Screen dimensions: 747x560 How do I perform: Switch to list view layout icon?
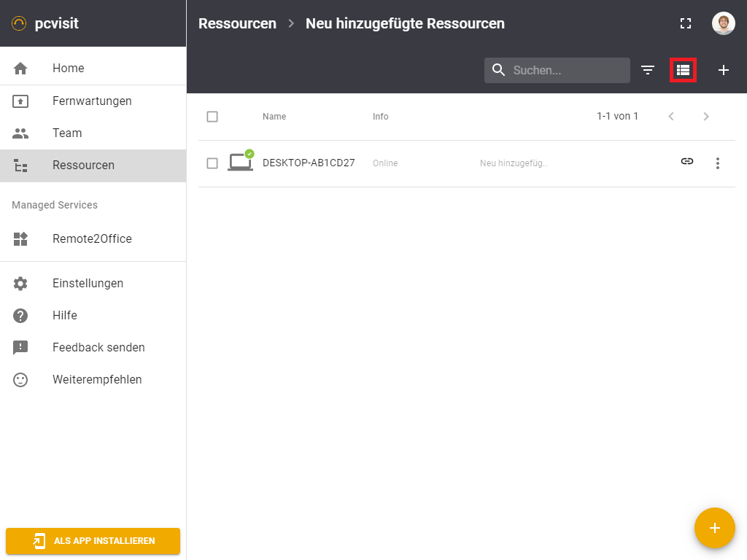tap(683, 70)
